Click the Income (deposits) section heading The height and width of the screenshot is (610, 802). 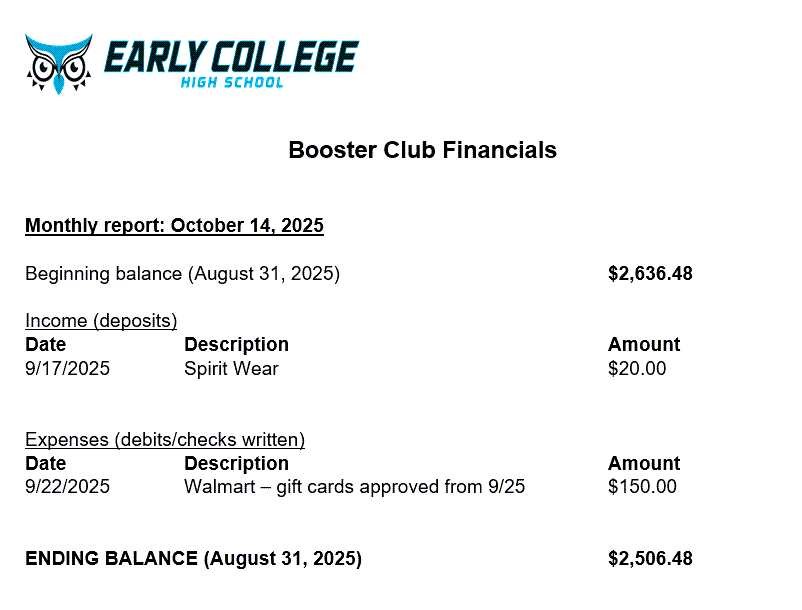pyautogui.click(x=101, y=321)
